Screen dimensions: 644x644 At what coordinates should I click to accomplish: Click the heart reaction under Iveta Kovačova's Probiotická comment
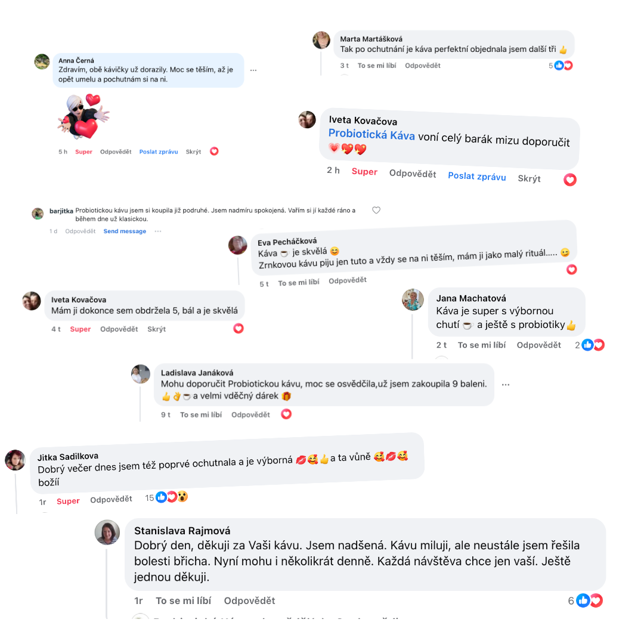(x=570, y=179)
